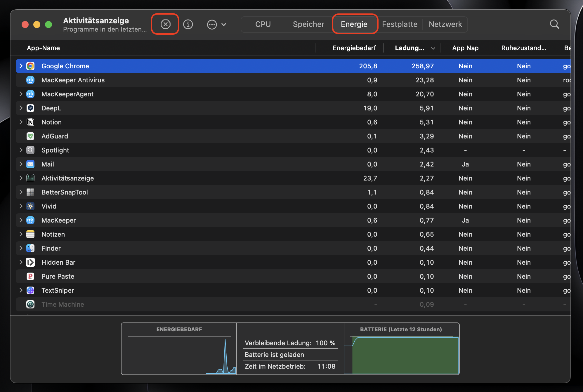The width and height of the screenshot is (583, 392).
Task: Click the stop process (X) toolbar icon
Action: [165, 24]
